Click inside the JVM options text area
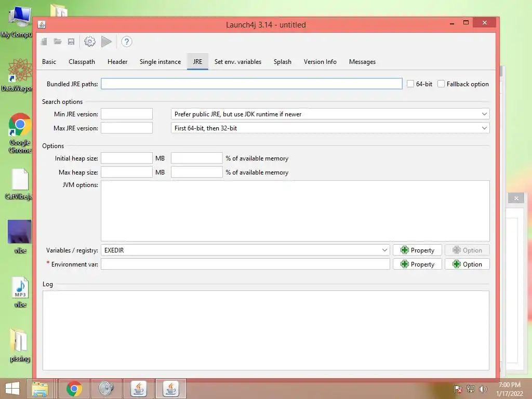This screenshot has height=399, width=532. coord(295,211)
